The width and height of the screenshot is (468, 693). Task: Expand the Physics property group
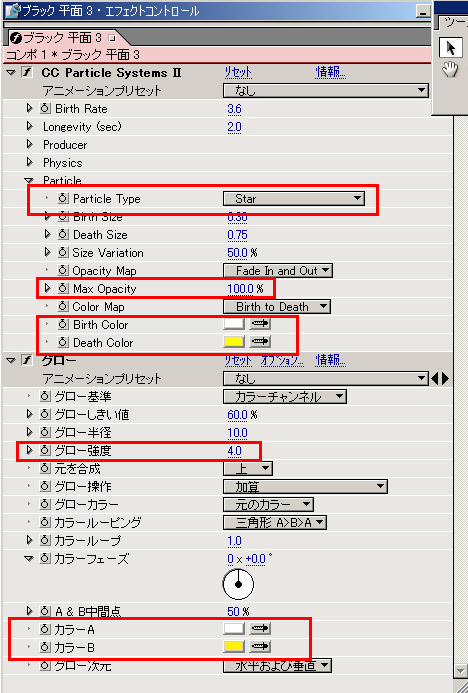point(30,162)
